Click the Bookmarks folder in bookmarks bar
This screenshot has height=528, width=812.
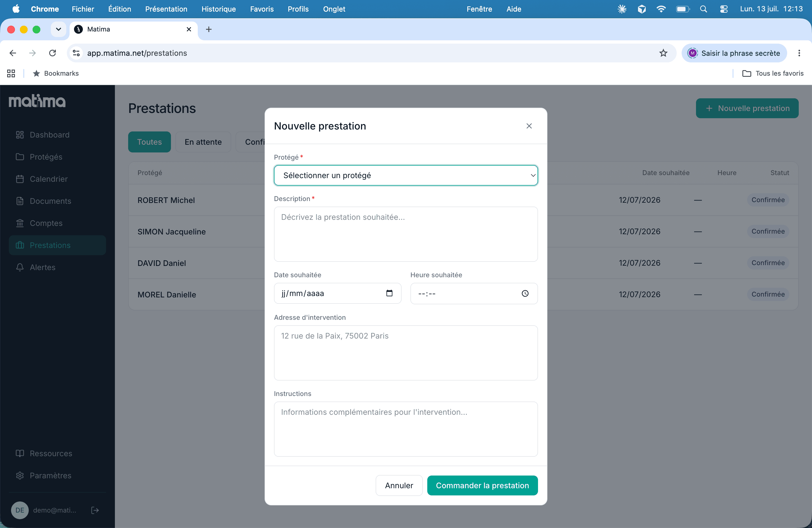[x=56, y=73]
